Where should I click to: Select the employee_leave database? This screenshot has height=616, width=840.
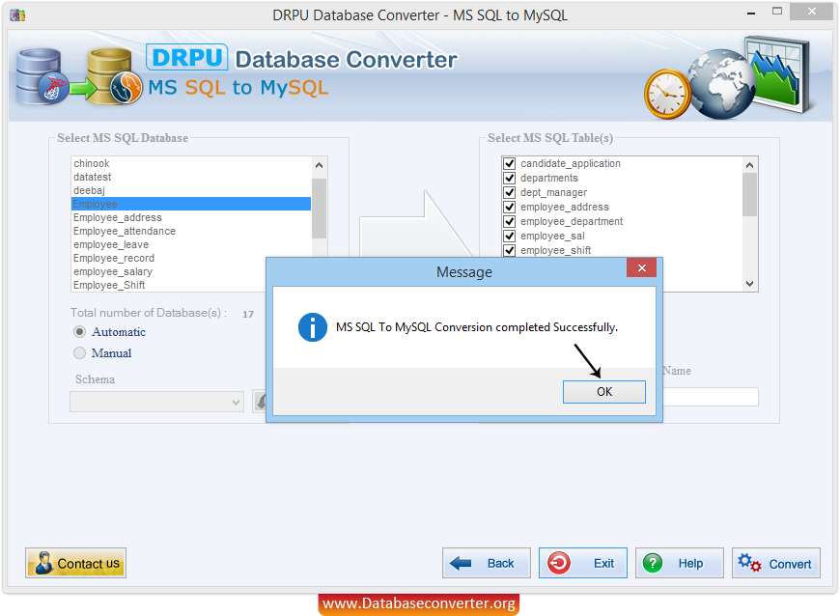click(191, 244)
